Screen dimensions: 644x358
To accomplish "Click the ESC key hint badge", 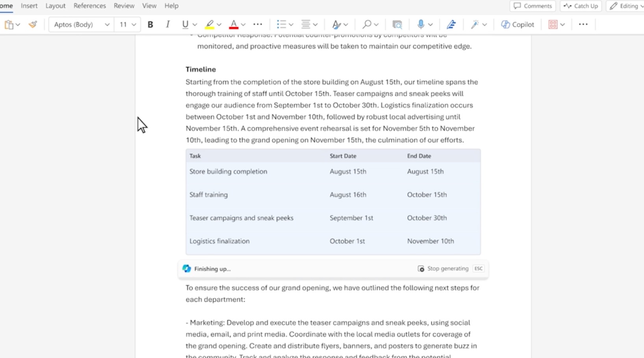I will 479,269.
